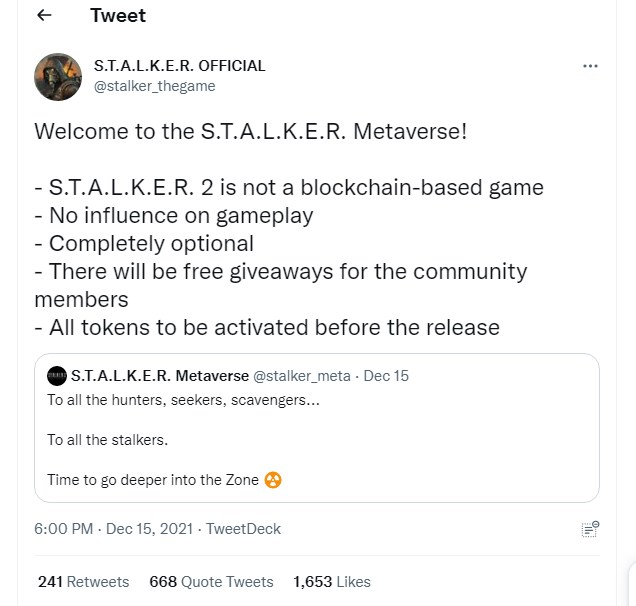
Task: Click the tweet analytics icon beside timestamp
Action: pyautogui.click(x=590, y=529)
